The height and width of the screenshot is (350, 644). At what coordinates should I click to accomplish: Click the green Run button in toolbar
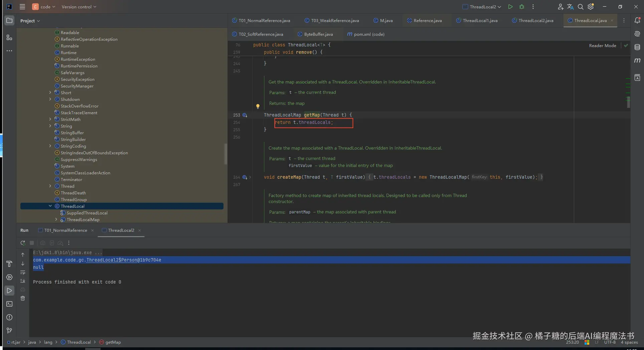510,7
